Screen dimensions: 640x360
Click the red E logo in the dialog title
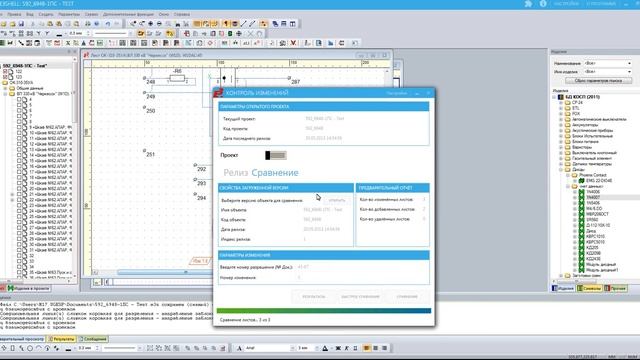[x=219, y=93]
